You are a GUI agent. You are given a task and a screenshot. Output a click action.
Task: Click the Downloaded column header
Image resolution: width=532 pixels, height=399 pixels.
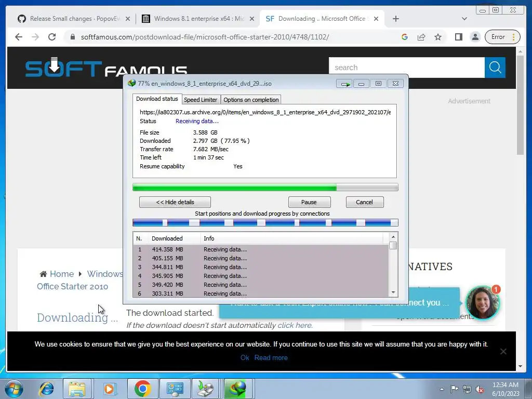pos(175,238)
